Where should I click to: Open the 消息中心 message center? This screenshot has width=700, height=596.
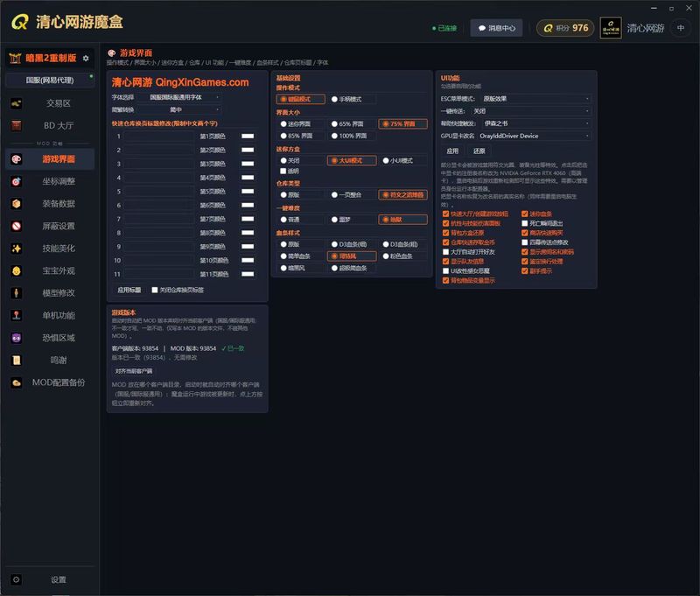click(496, 28)
